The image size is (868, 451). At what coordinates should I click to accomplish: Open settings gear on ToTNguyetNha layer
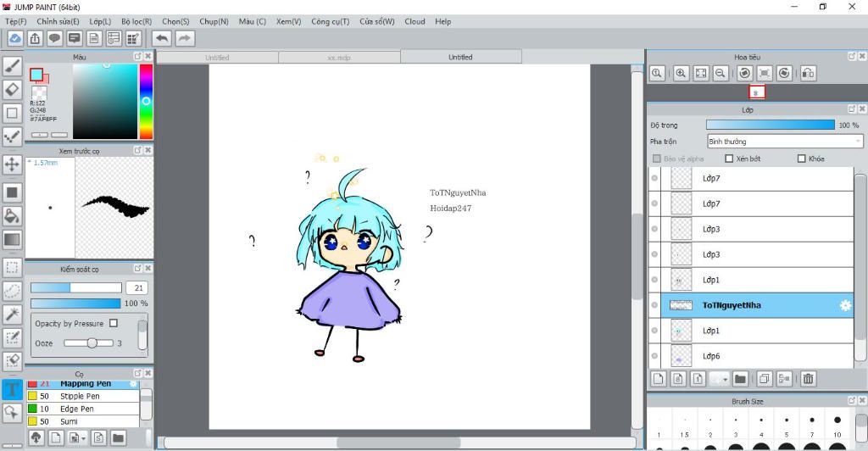tap(845, 305)
